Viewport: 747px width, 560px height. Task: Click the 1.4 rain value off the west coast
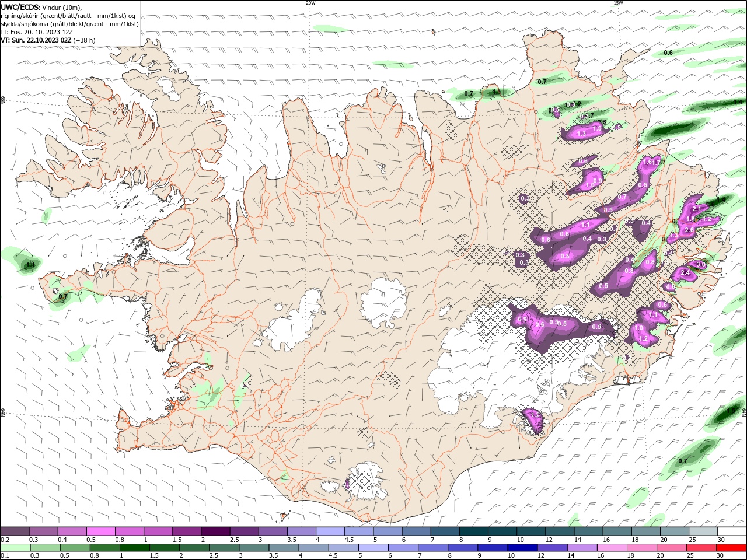pyautogui.click(x=31, y=265)
